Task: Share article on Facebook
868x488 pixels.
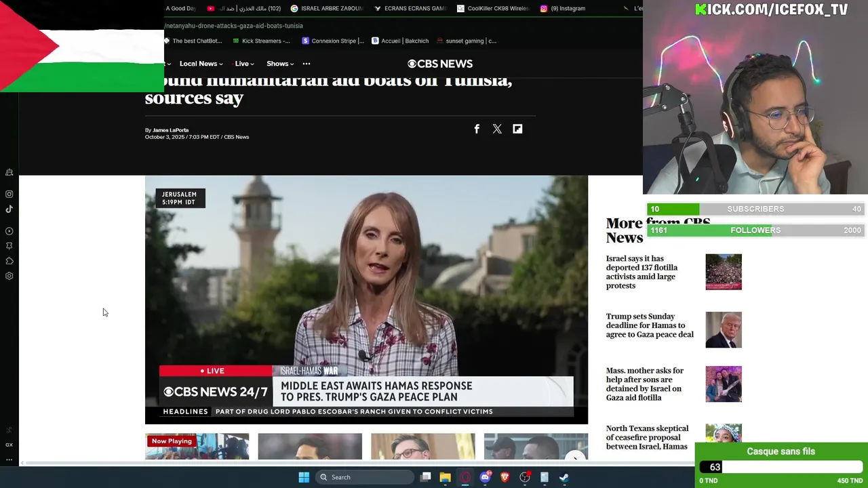Action: click(477, 129)
